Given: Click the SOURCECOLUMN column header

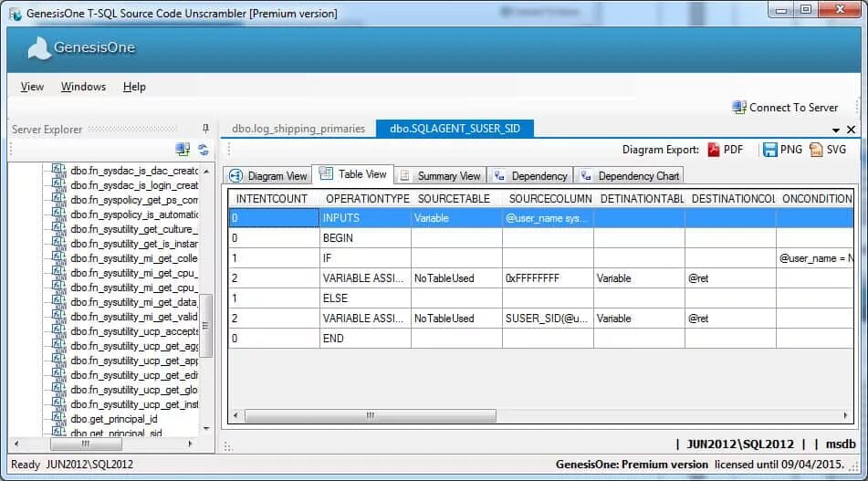Looking at the screenshot, I should pyautogui.click(x=548, y=199).
